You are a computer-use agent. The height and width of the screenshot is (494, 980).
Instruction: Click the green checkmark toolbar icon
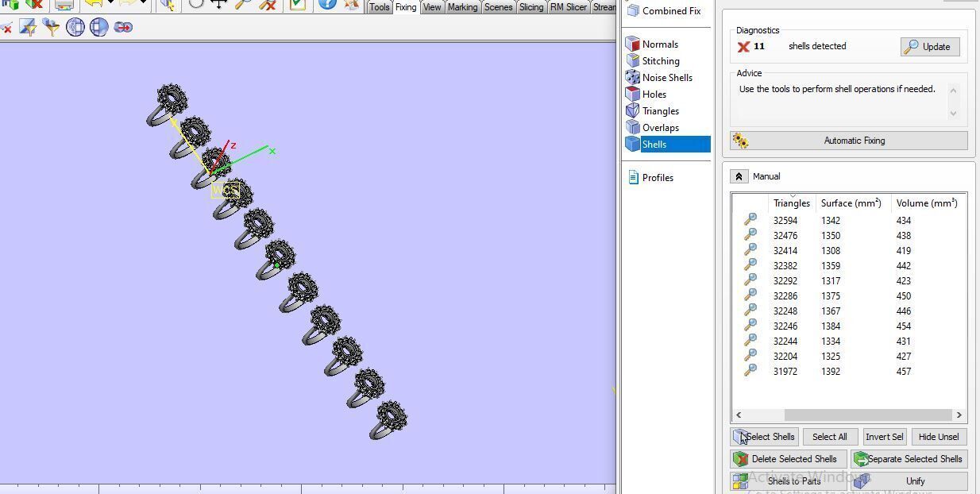298,4
